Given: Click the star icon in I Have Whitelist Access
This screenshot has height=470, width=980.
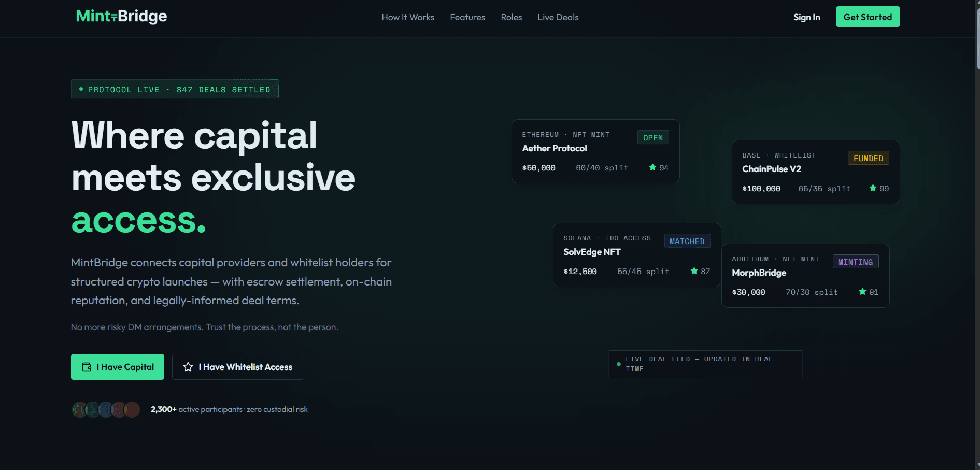Looking at the screenshot, I should tap(188, 367).
